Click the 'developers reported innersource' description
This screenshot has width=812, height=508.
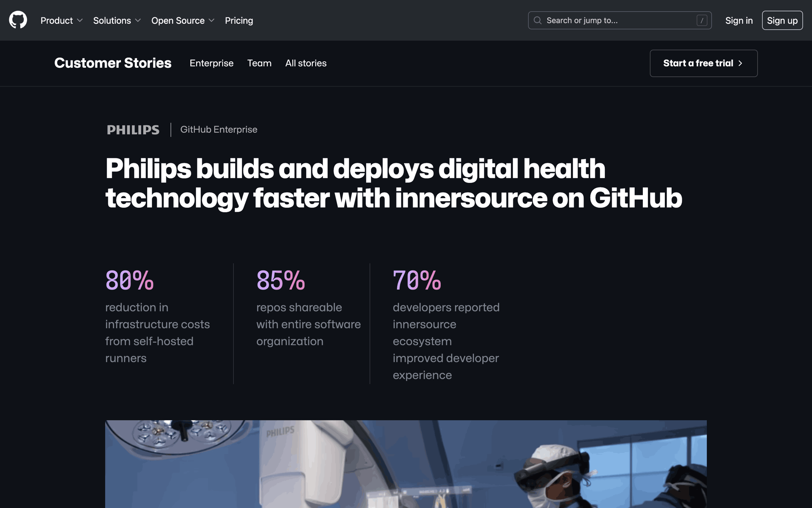pyautogui.click(x=446, y=341)
